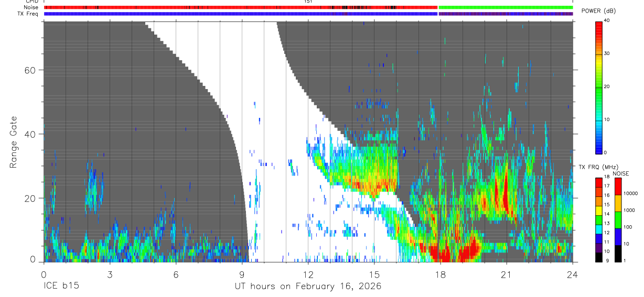The image size is (644, 297).
Task: Pick the green swatch in NOISE legend
Action: (x=617, y=220)
